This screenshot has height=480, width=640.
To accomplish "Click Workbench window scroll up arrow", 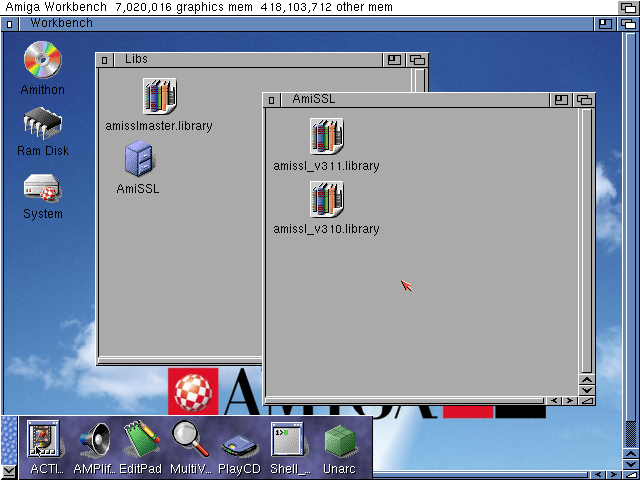I will pos(631,454).
